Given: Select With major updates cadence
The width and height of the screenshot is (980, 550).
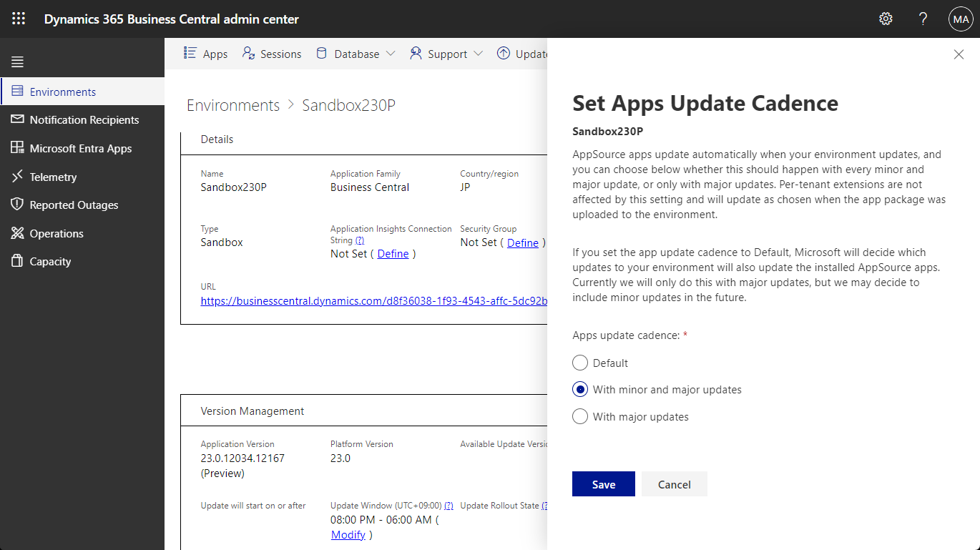Looking at the screenshot, I should click(x=579, y=416).
